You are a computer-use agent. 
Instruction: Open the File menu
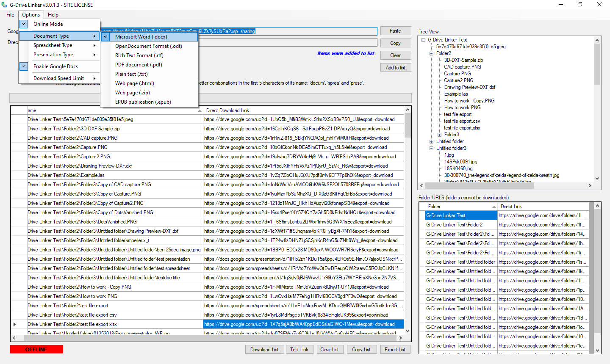pyautogui.click(x=10, y=14)
